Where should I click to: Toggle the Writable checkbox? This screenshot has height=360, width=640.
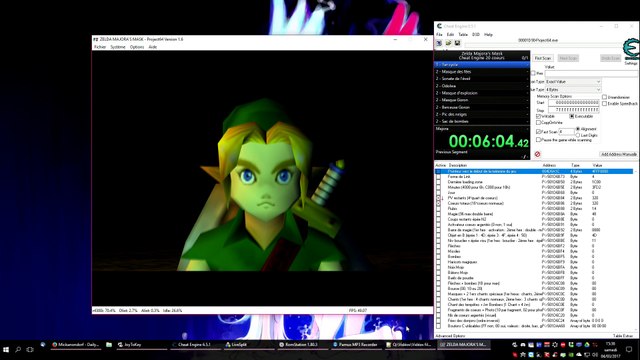pyautogui.click(x=538, y=116)
